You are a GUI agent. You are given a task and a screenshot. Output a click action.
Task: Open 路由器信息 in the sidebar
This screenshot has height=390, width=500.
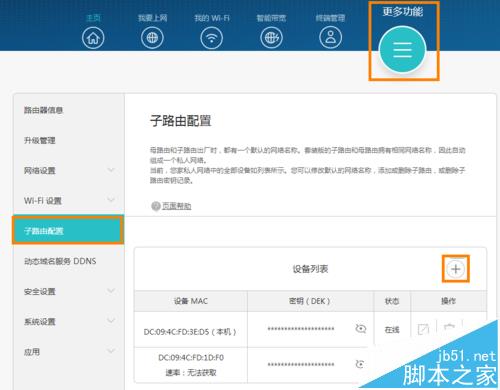pyautogui.click(x=43, y=110)
